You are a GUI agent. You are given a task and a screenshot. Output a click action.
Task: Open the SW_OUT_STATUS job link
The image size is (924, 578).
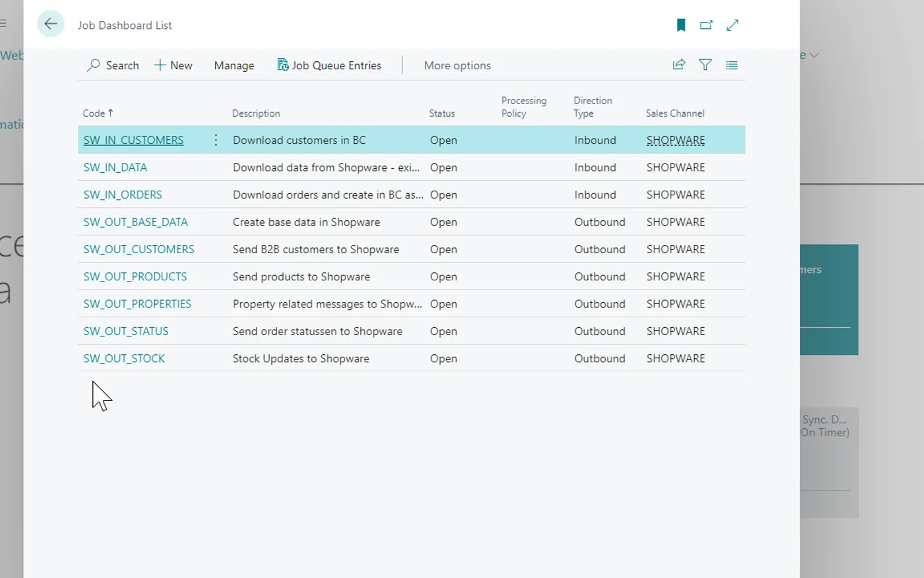point(126,331)
